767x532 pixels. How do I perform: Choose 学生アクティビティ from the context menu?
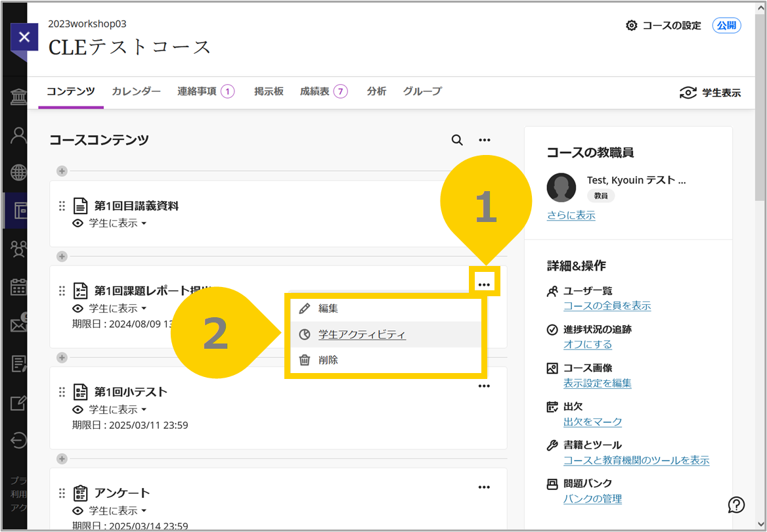386,334
